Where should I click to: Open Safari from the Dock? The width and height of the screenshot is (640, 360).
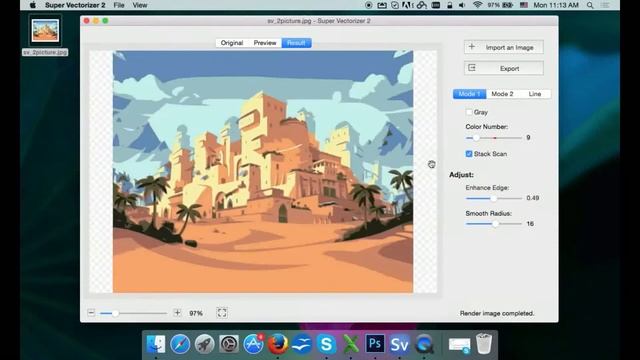tap(180, 344)
